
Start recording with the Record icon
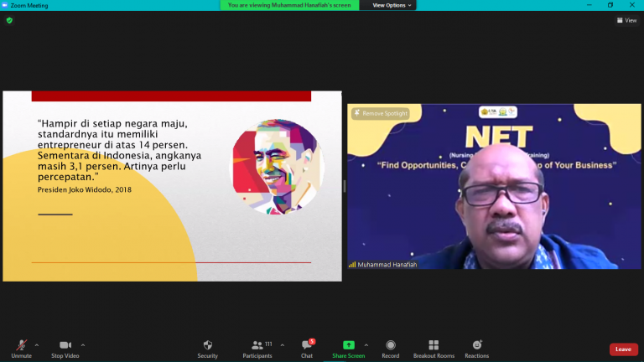(x=390, y=345)
